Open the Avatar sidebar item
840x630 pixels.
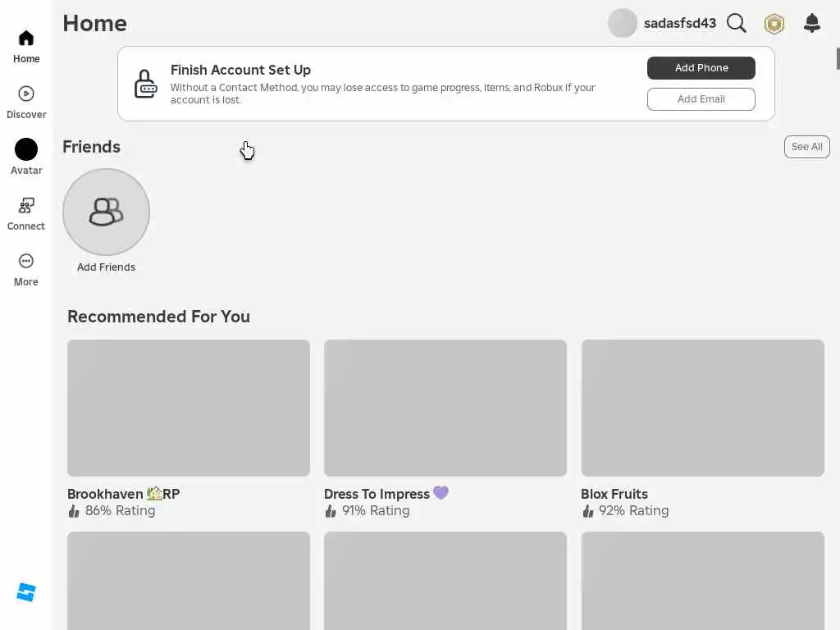[x=26, y=157]
